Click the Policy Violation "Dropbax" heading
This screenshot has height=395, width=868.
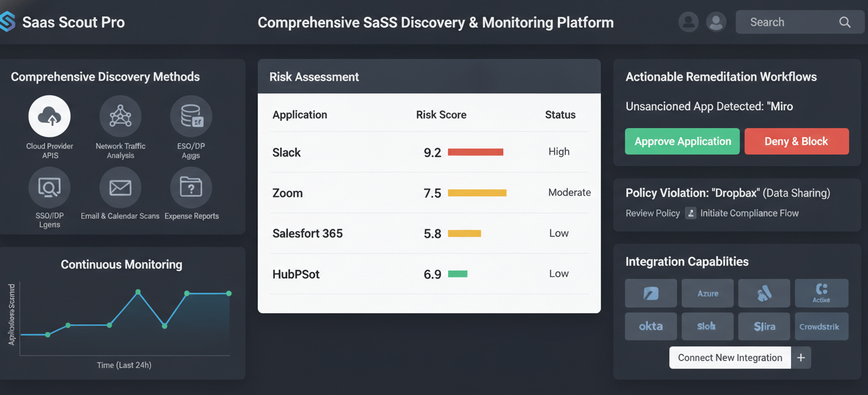click(x=728, y=193)
